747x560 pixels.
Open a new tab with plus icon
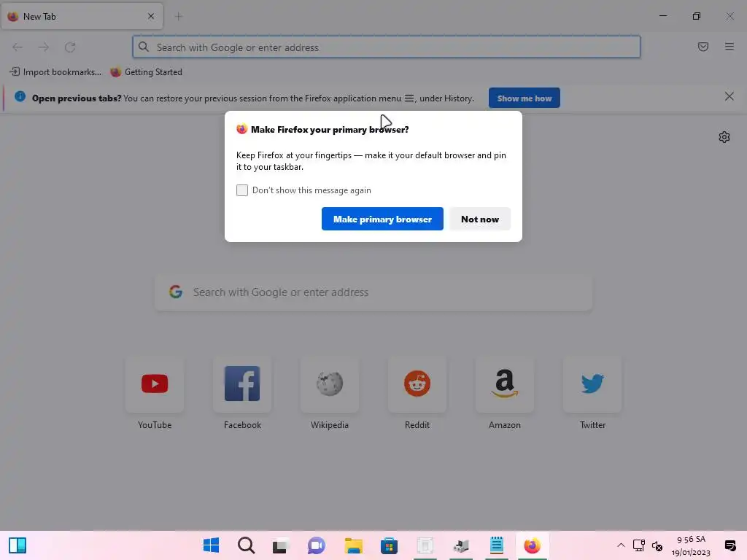click(x=179, y=17)
